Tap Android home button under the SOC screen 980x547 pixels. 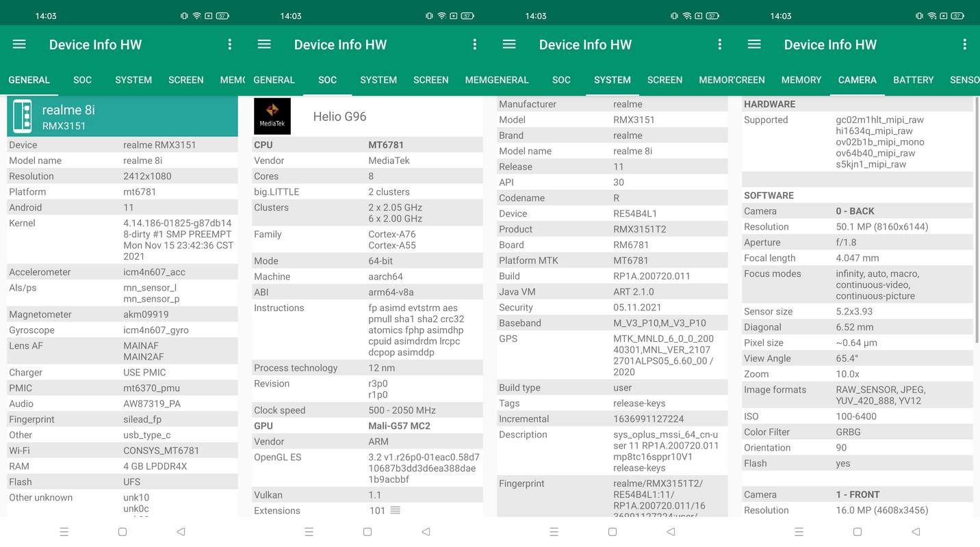[367, 531]
